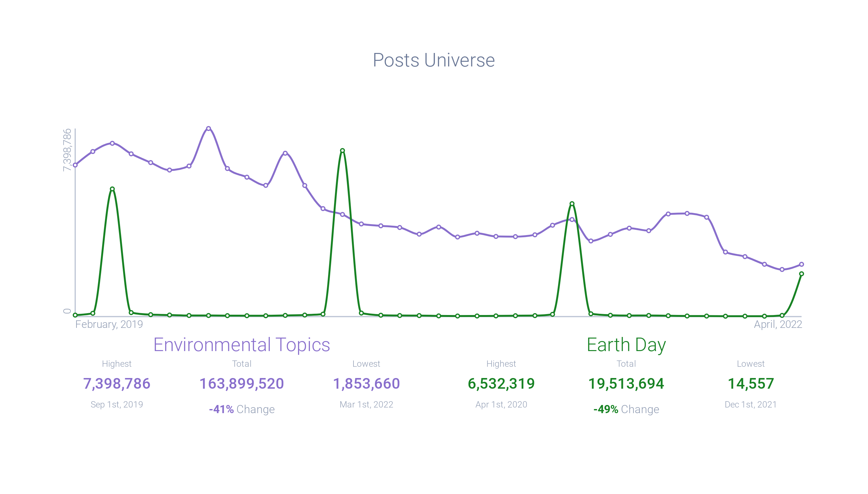
Task: Click the Posts Universe chart title
Action: (x=433, y=60)
